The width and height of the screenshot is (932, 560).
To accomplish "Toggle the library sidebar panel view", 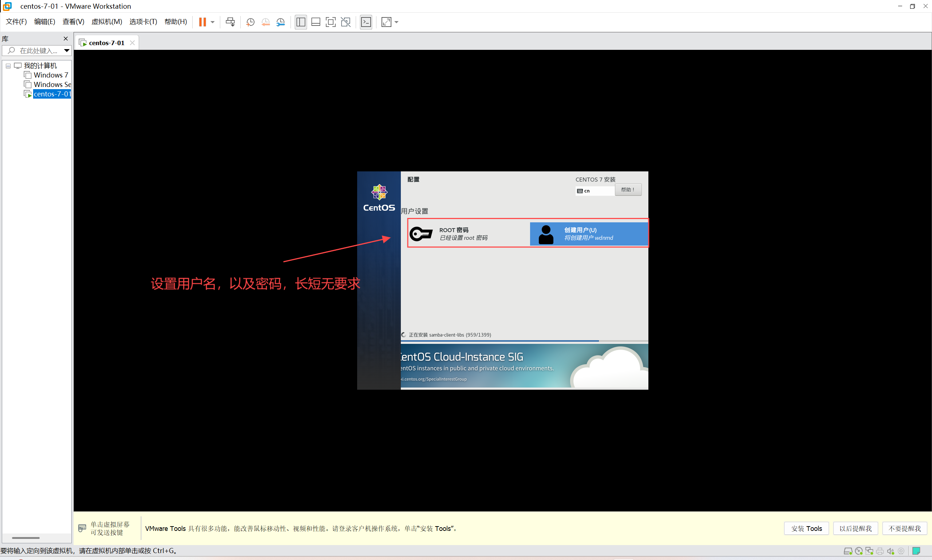I will pos(300,22).
